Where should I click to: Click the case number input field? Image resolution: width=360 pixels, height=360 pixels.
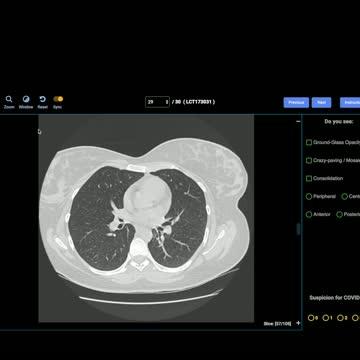tap(157, 102)
